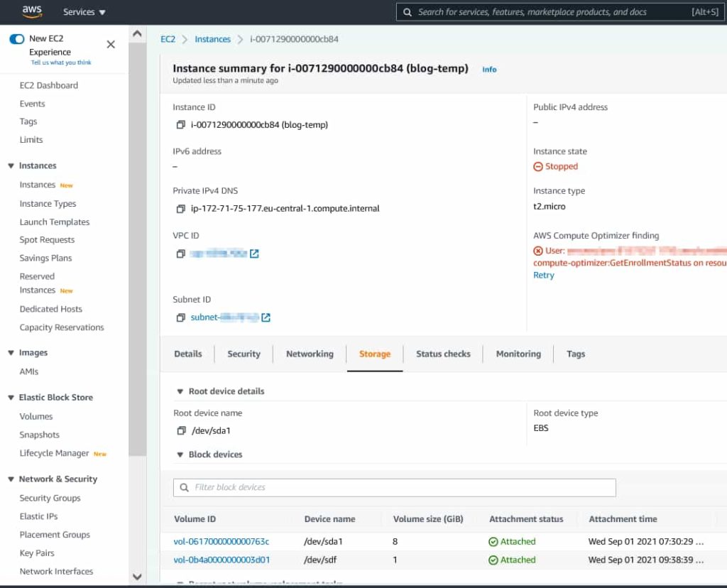Image resolution: width=727 pixels, height=588 pixels.
Task: Collapse the Root device details section
Action: [180, 391]
